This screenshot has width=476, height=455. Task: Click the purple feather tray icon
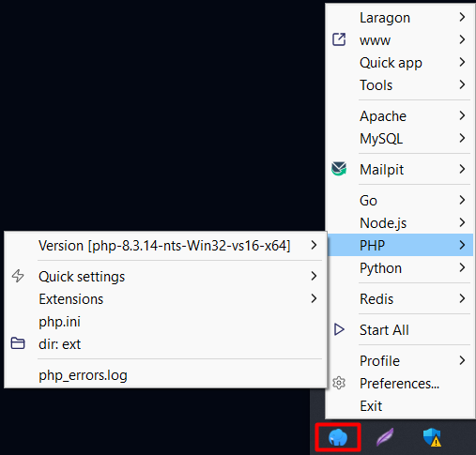pyautogui.click(x=385, y=437)
